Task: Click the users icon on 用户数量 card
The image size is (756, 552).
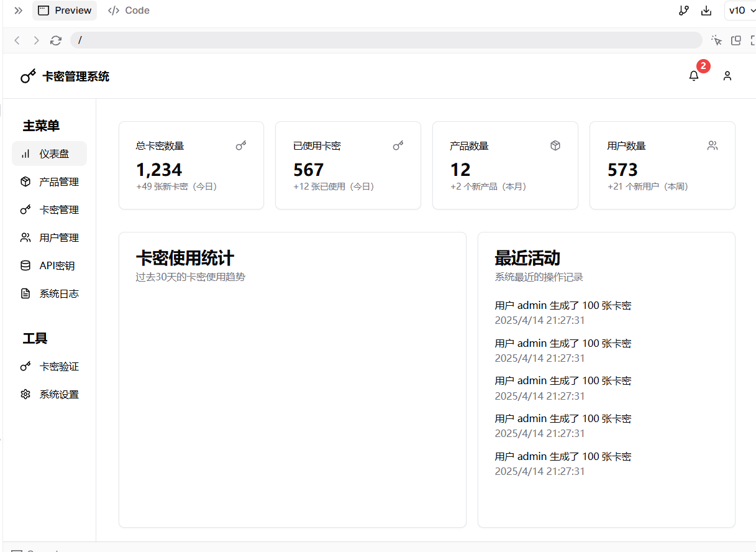Action: (713, 145)
